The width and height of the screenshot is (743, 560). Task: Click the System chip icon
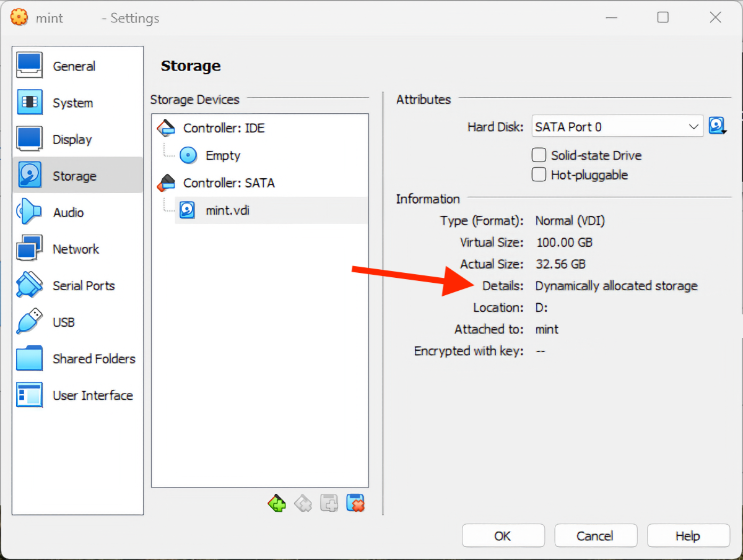(x=30, y=102)
